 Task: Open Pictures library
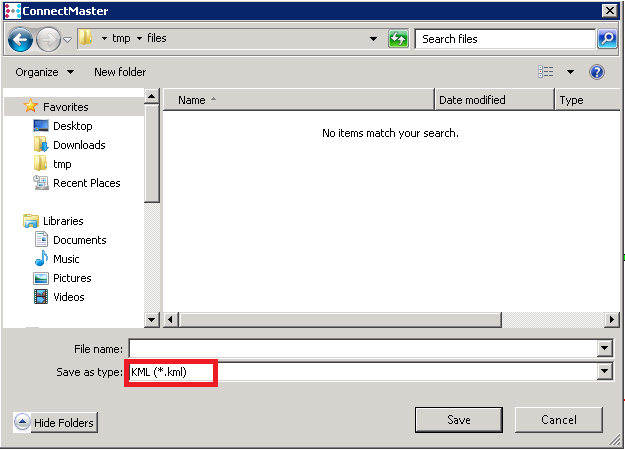click(72, 278)
